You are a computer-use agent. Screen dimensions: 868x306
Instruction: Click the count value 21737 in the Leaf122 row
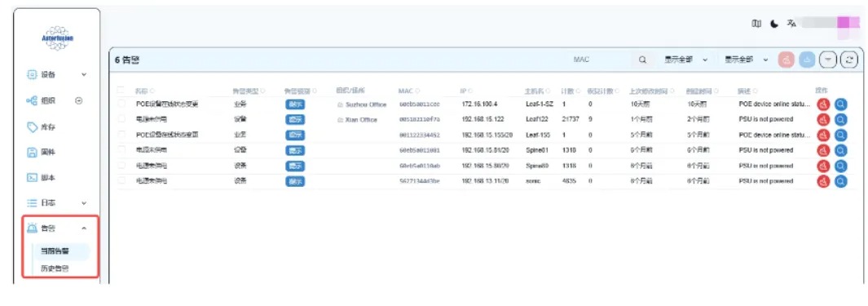tap(571, 119)
